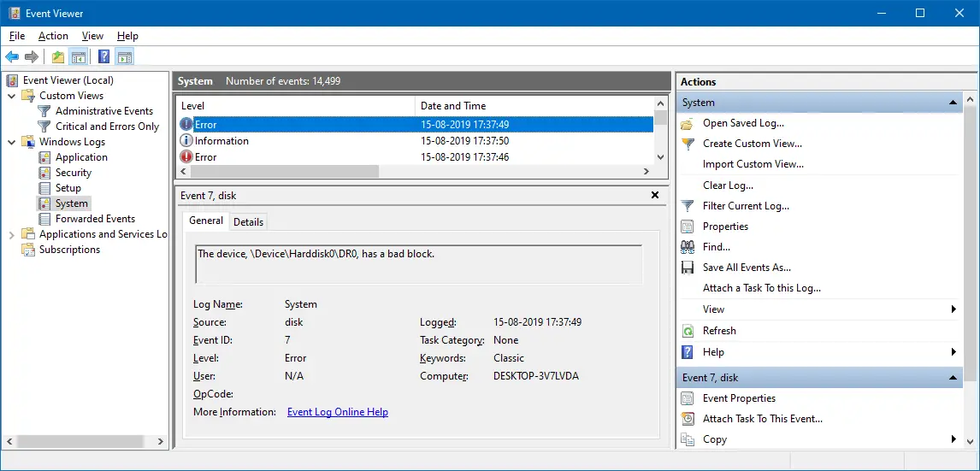Click the event list scroll down arrow
Viewport: 980px width, 471px height.
[x=661, y=157]
